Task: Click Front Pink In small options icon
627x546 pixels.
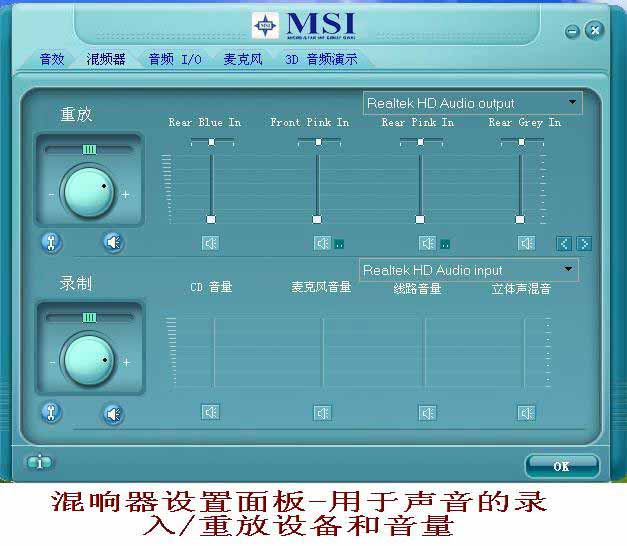Action: click(x=339, y=244)
